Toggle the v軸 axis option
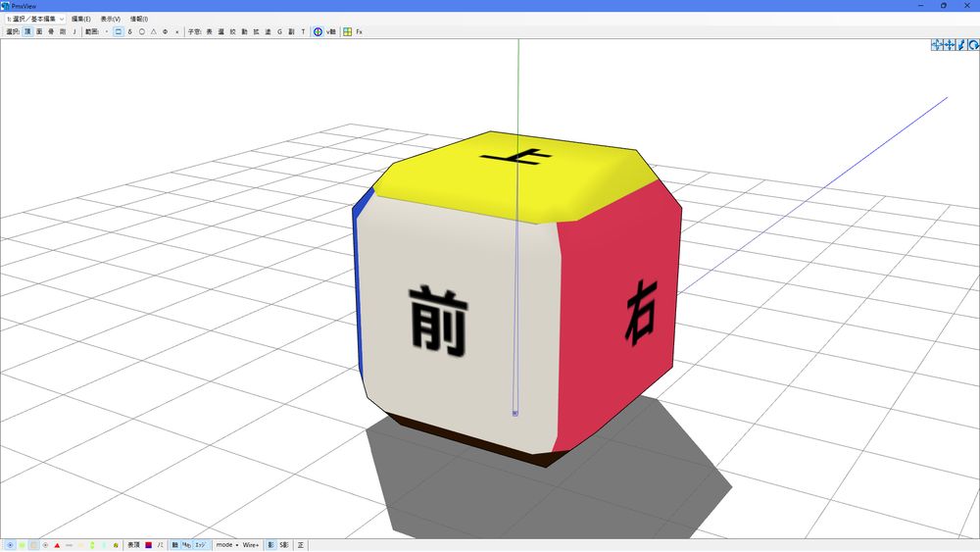Screen dimensions: 980x552 point(331,31)
